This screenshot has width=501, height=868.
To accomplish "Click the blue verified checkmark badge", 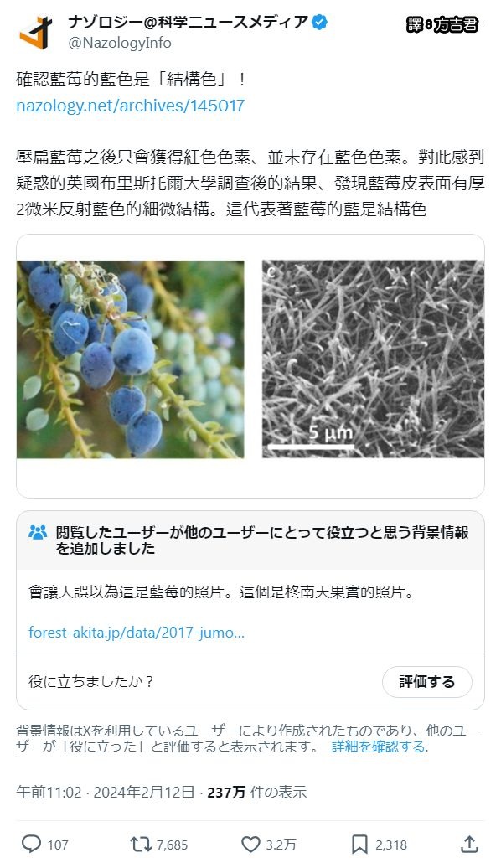I will pyautogui.click(x=319, y=22).
